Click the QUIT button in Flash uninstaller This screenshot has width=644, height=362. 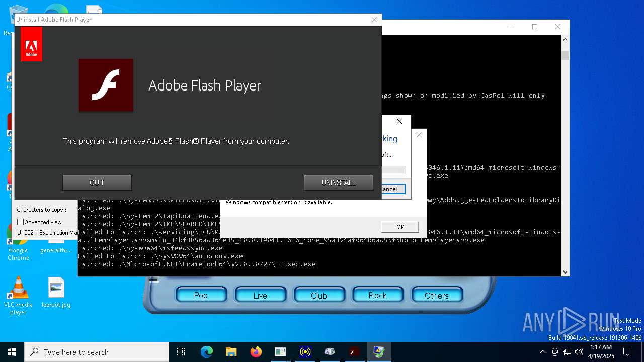click(x=97, y=183)
